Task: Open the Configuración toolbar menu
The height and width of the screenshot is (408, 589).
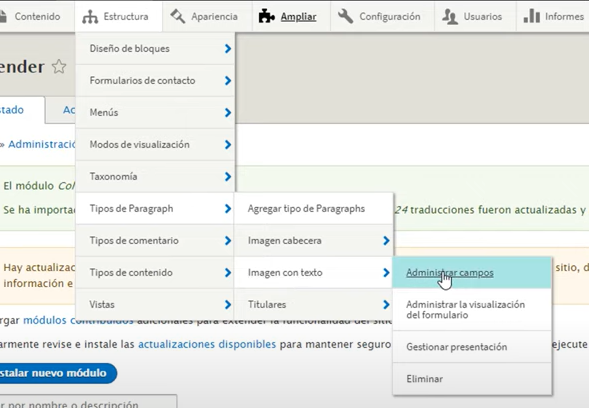Action: 390,17
